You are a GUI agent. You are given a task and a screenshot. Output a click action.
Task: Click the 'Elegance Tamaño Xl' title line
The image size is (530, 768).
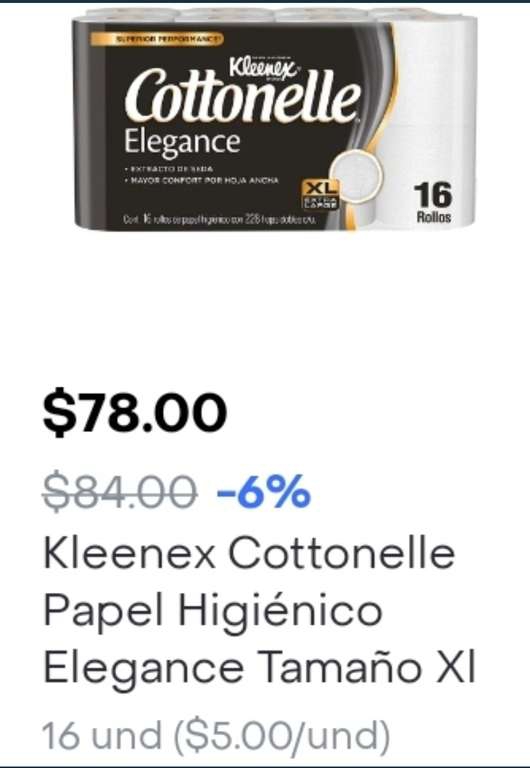coord(260,667)
